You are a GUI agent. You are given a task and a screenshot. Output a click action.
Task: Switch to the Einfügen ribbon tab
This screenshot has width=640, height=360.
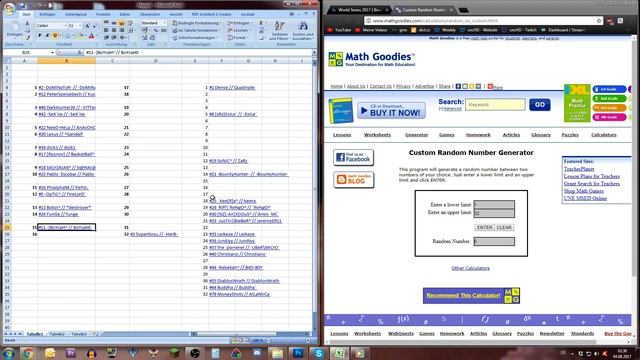tap(47, 14)
